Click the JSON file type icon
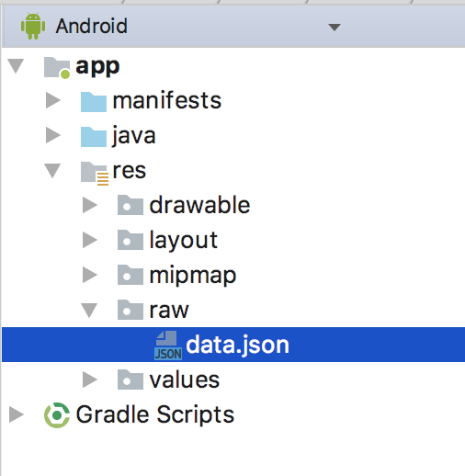The image size is (465, 476). 168,346
